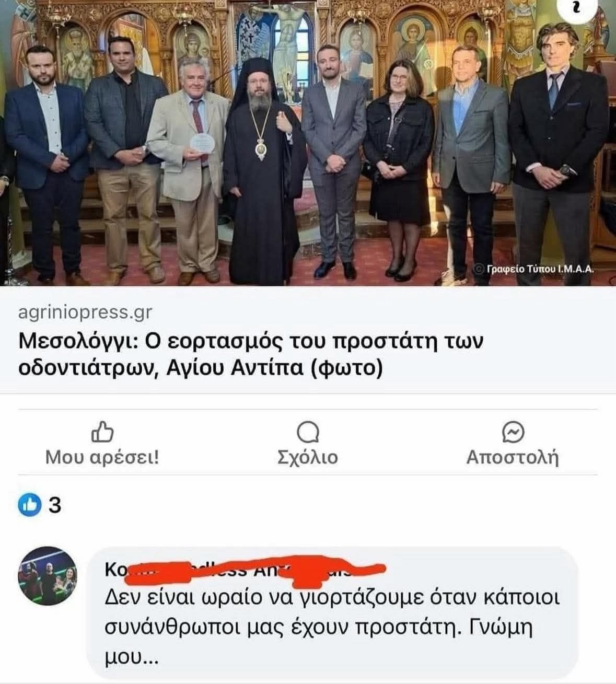Tap the Σχόλιο label
This screenshot has height=684, width=616.
pyautogui.click(x=308, y=458)
